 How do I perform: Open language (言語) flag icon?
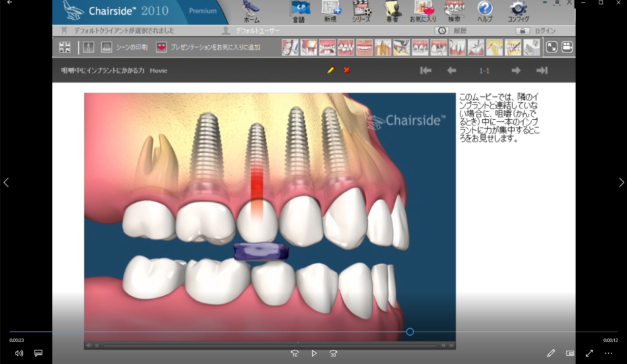299,11
